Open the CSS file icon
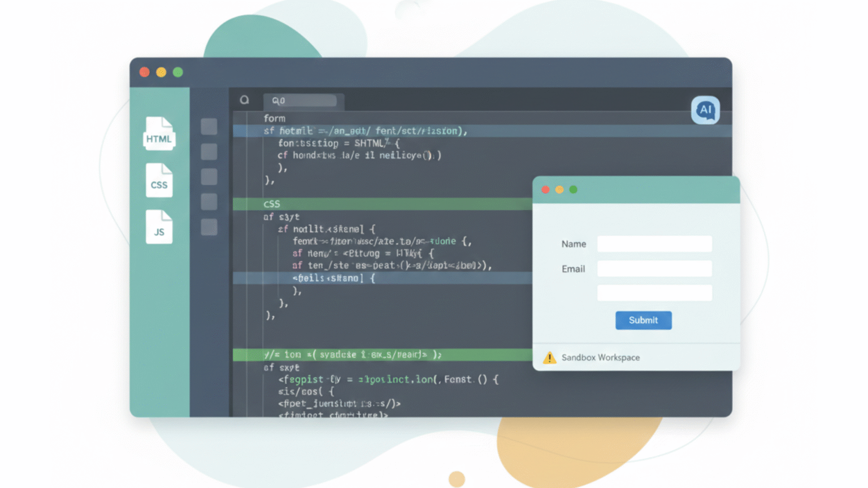Viewport: 868px width, 488px height. 159,180
